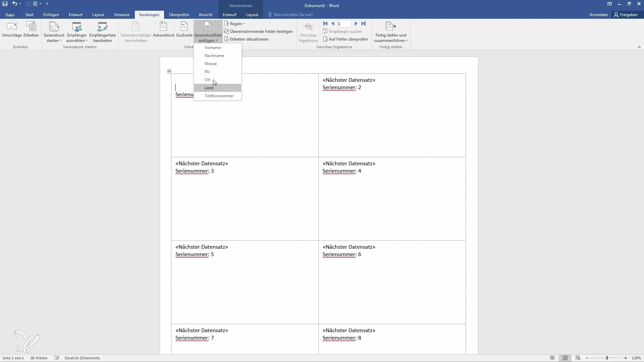Switch to the Start tab
This screenshot has height=362, width=644.
tap(30, 15)
